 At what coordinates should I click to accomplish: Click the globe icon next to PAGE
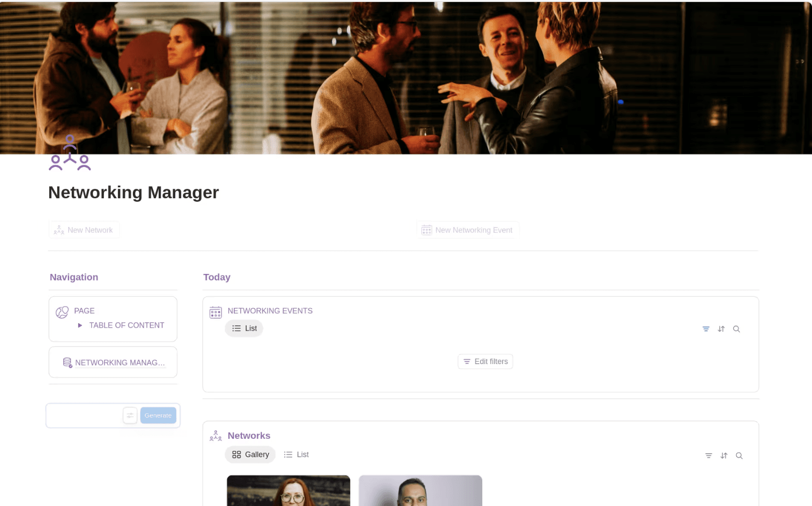coord(62,312)
